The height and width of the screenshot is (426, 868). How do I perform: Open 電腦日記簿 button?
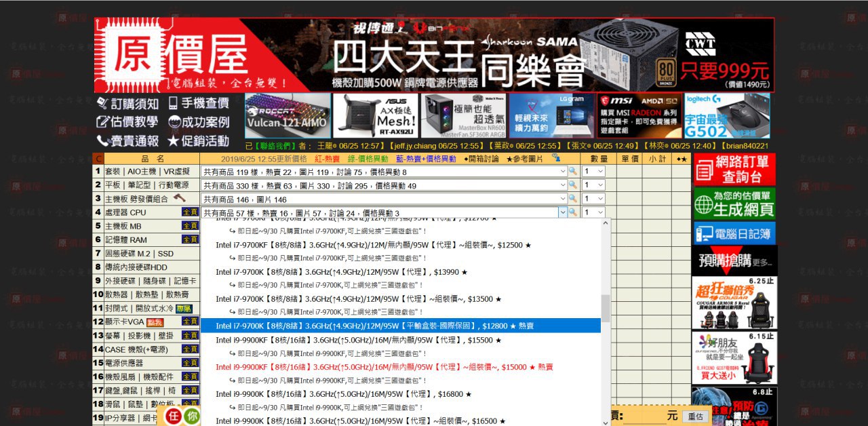[734, 233]
